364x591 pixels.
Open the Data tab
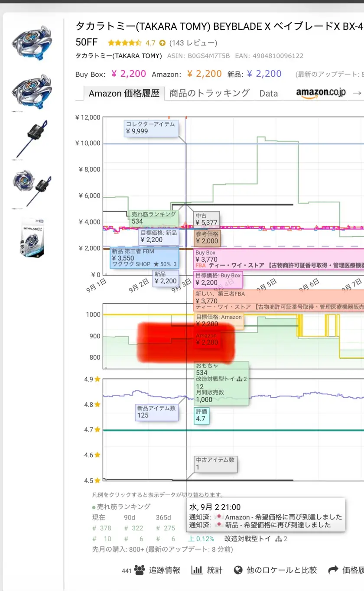(x=269, y=93)
